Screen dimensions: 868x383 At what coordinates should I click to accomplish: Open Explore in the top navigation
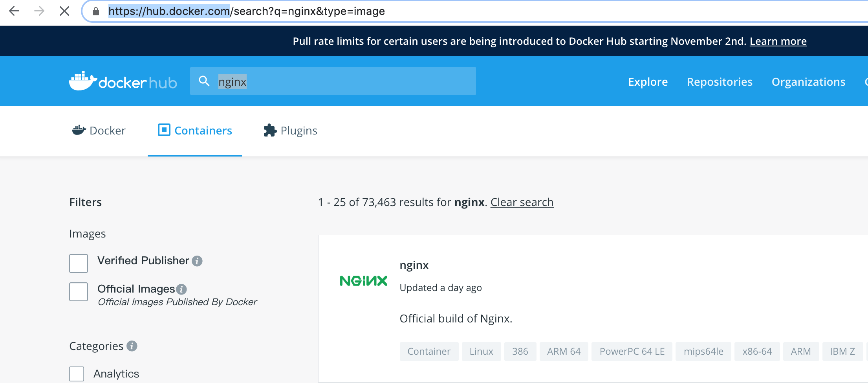[648, 81]
